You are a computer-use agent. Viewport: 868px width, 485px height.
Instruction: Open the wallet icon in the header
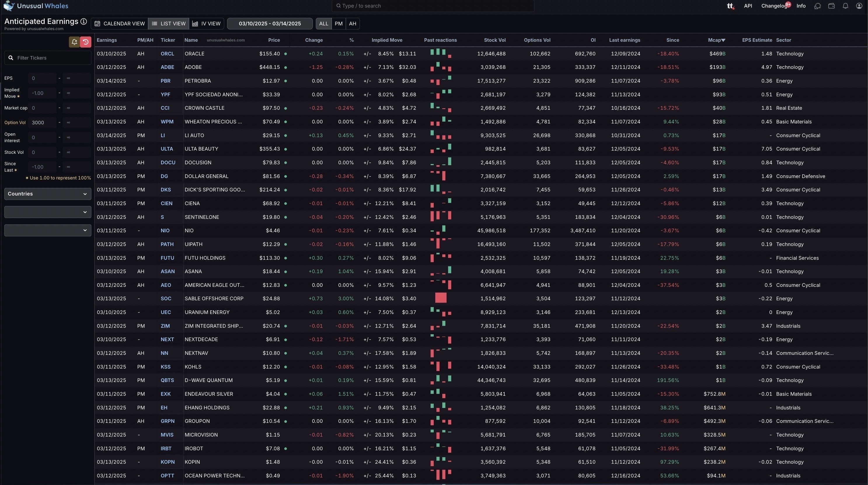[x=831, y=6]
